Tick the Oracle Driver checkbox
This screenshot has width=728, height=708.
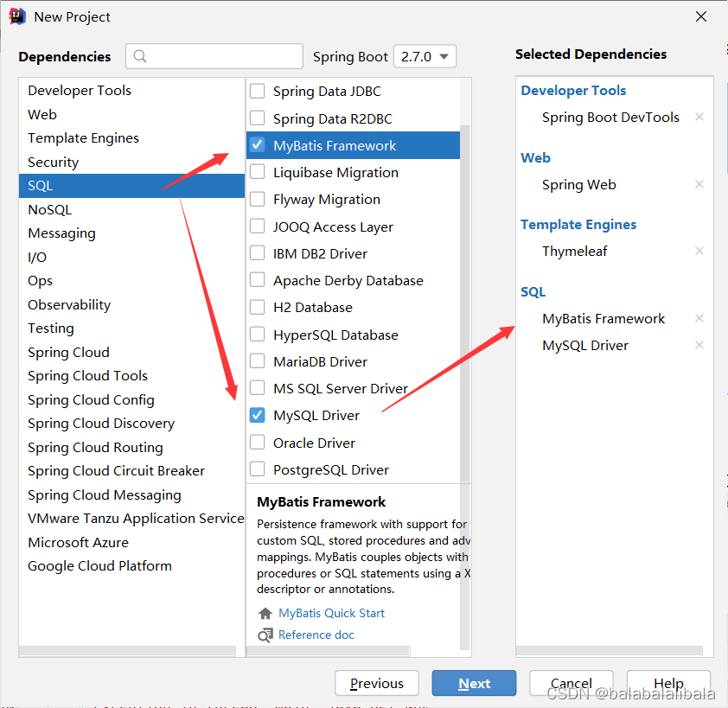(257, 443)
